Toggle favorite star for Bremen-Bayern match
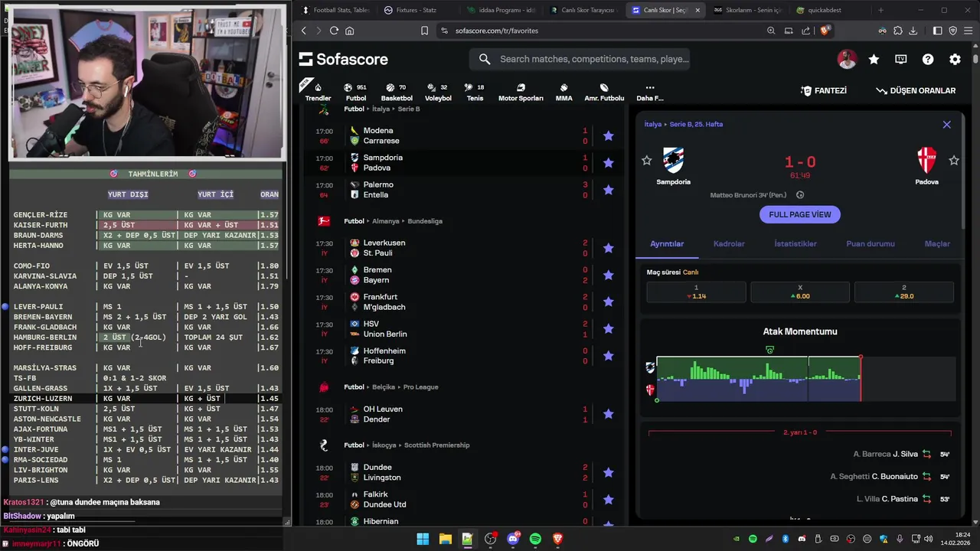This screenshot has width=980, height=551. pos(608,275)
